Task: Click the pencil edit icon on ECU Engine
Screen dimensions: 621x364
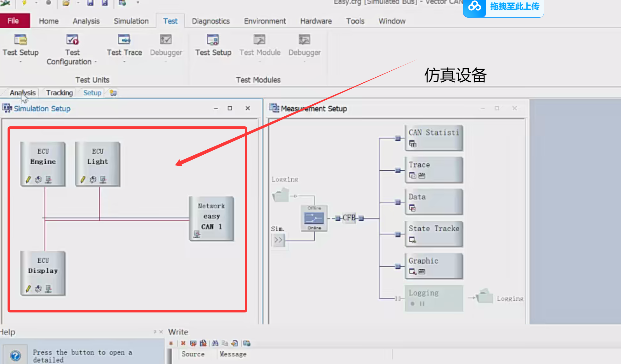Action: [x=28, y=179]
